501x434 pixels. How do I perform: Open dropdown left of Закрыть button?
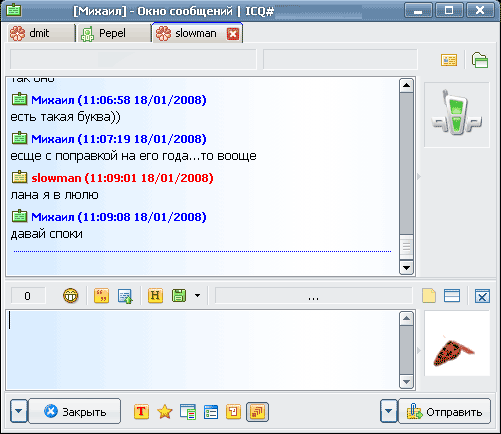[x=19, y=411]
